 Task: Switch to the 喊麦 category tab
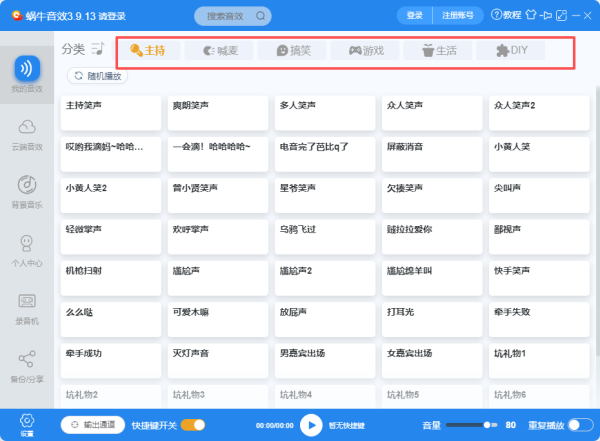pos(219,51)
